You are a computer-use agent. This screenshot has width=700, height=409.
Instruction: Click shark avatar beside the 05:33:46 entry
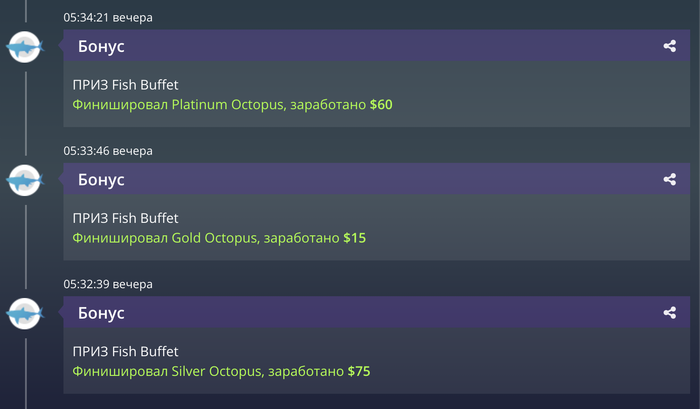pyautogui.click(x=25, y=180)
